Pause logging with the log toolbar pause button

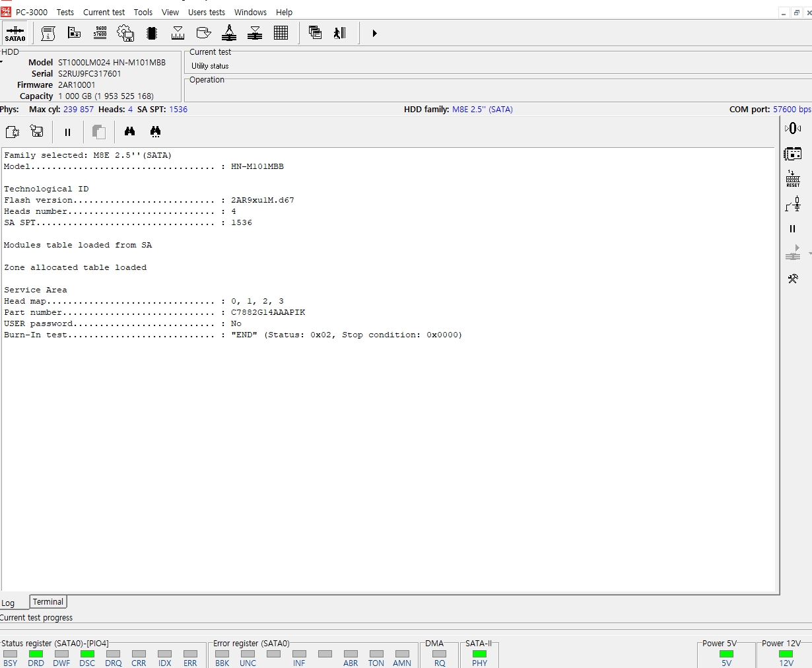67,132
